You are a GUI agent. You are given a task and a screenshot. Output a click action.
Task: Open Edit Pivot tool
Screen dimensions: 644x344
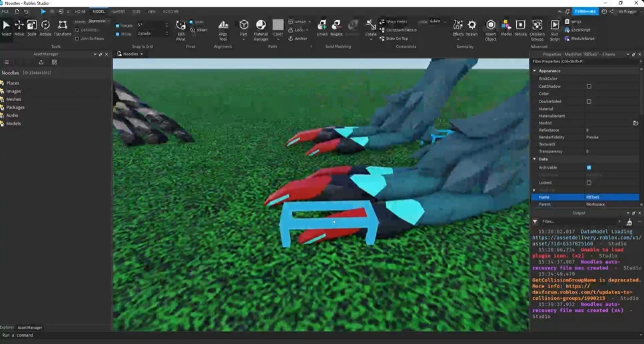point(180,30)
